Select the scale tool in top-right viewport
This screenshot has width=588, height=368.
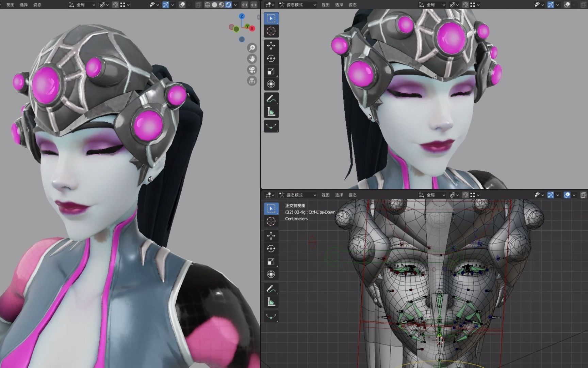[271, 72]
